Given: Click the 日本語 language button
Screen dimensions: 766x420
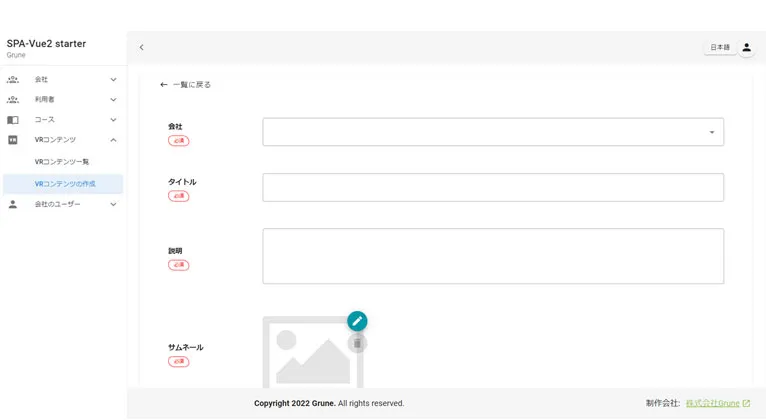Looking at the screenshot, I should click(x=720, y=47).
